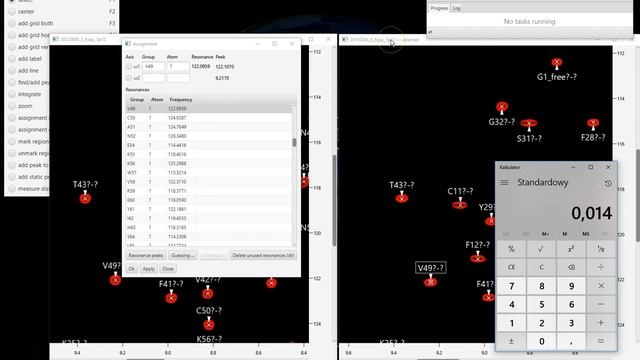Click the calculator backspace key

(x=571, y=267)
